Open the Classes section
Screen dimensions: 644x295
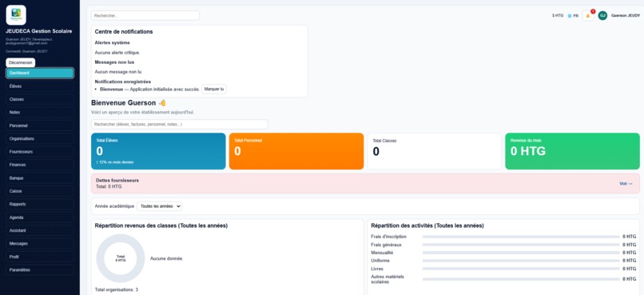click(x=40, y=99)
